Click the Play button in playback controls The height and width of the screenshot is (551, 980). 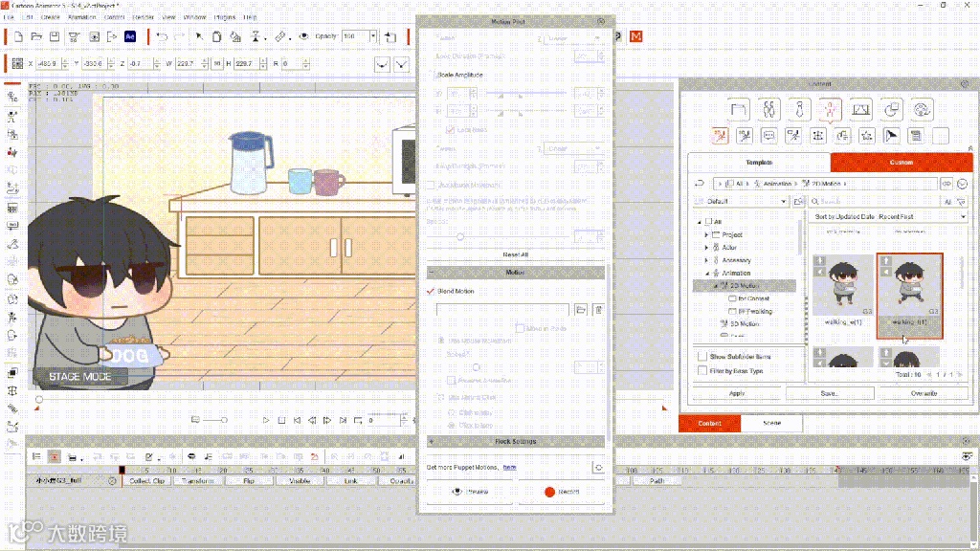click(266, 421)
